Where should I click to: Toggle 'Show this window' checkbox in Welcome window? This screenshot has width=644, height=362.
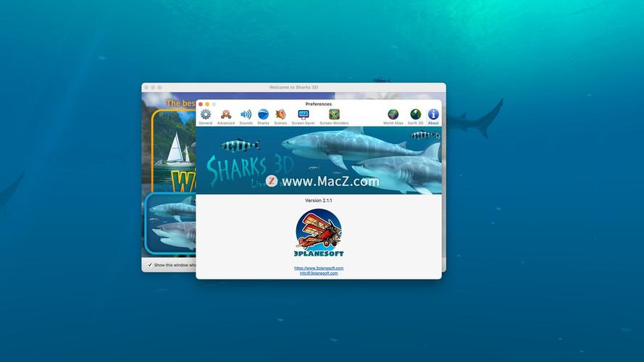click(x=150, y=265)
